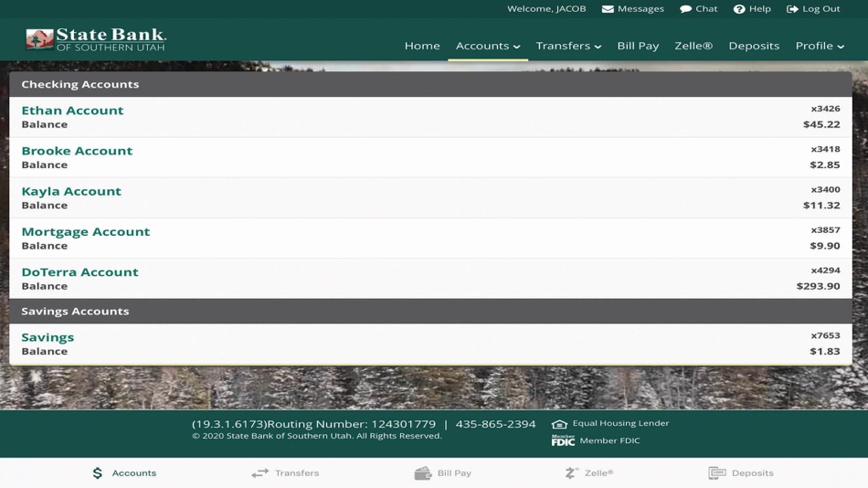Open Zelle® from the top navigation

click(693, 46)
